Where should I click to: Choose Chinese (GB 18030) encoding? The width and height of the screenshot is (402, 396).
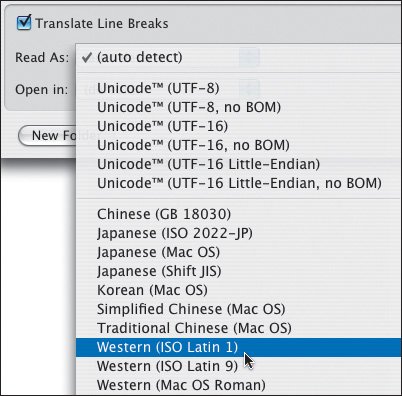pos(238,214)
